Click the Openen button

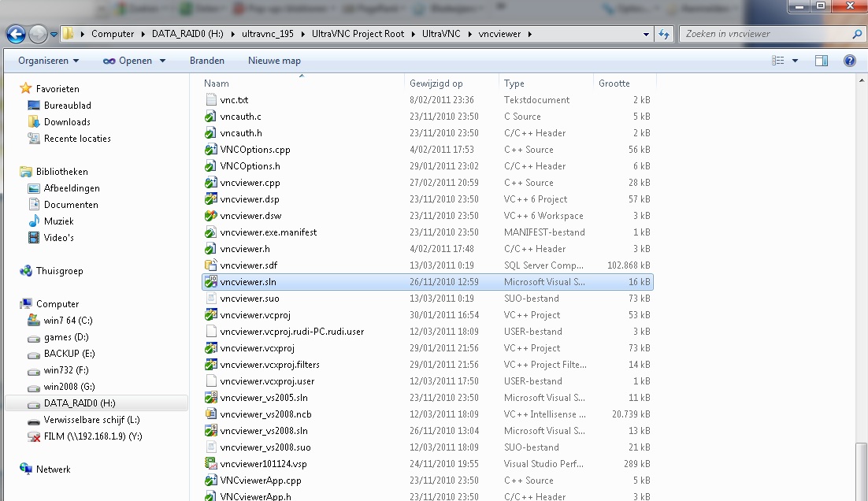click(128, 61)
